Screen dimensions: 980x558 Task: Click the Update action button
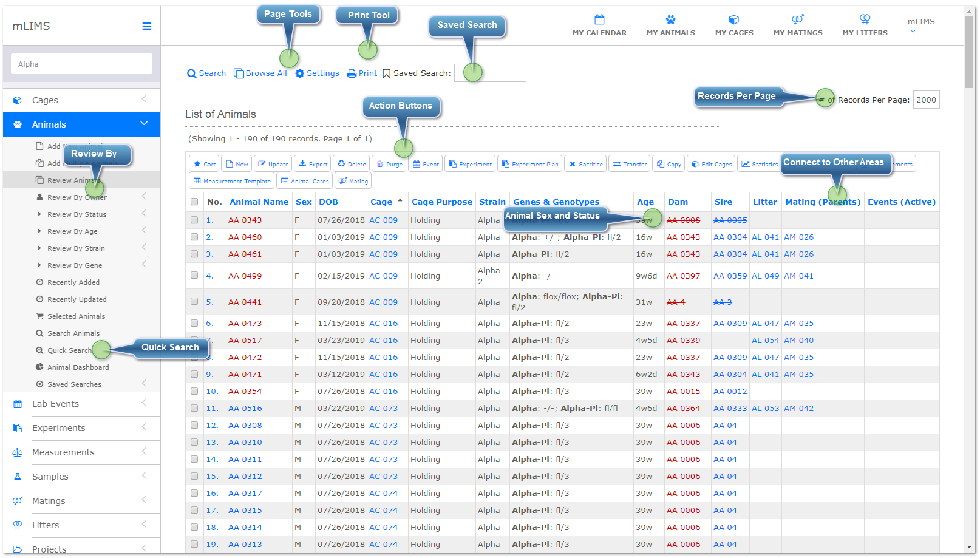point(273,164)
